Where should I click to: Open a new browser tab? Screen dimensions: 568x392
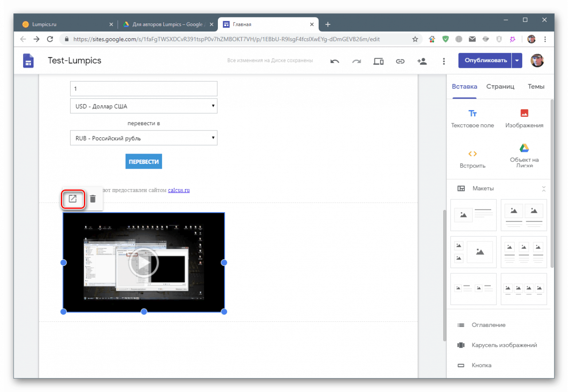(x=327, y=24)
